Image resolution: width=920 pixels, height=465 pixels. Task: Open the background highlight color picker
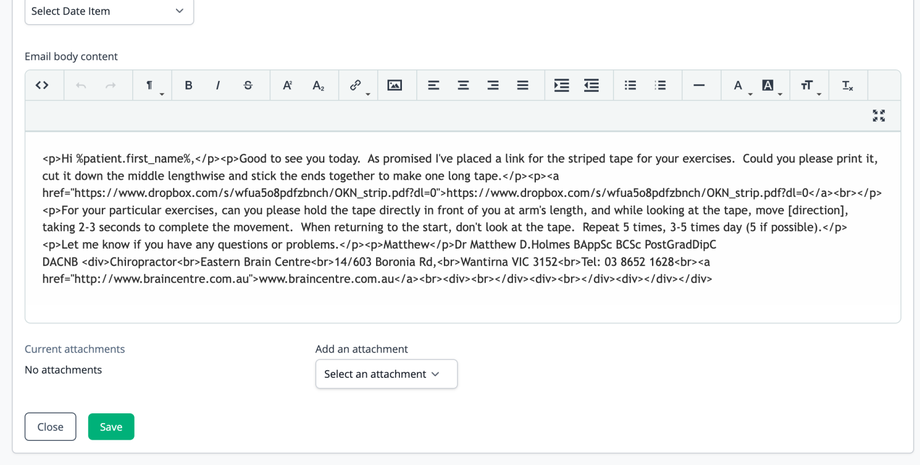[770, 86]
